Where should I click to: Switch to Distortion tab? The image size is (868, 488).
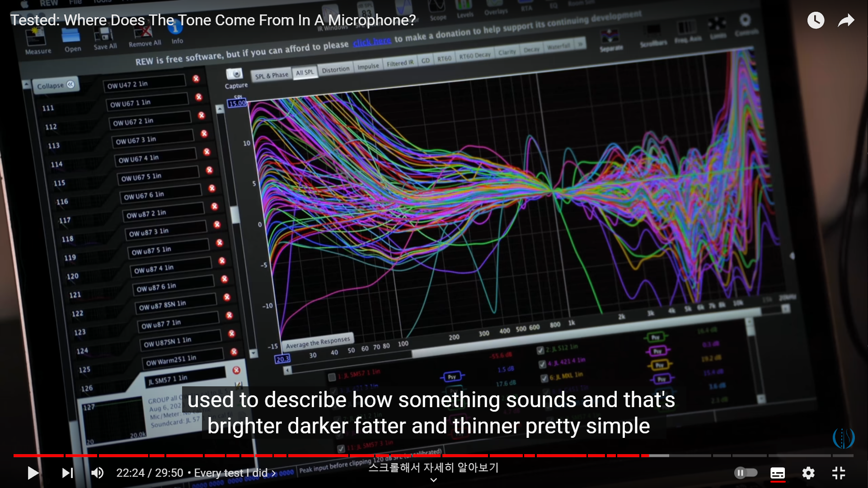click(335, 70)
